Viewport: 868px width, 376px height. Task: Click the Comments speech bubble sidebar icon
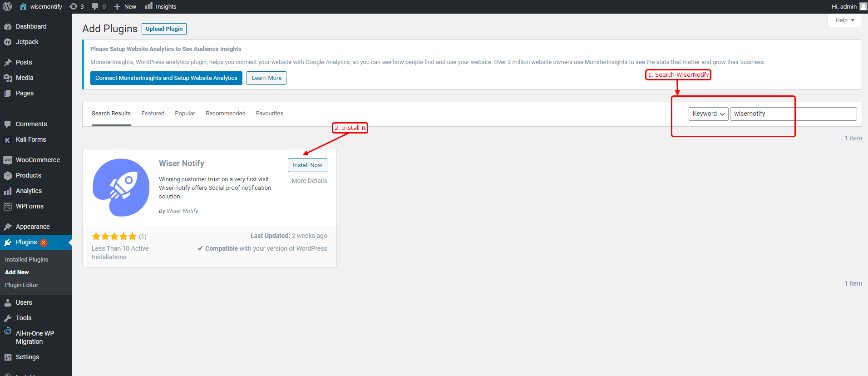click(x=8, y=124)
